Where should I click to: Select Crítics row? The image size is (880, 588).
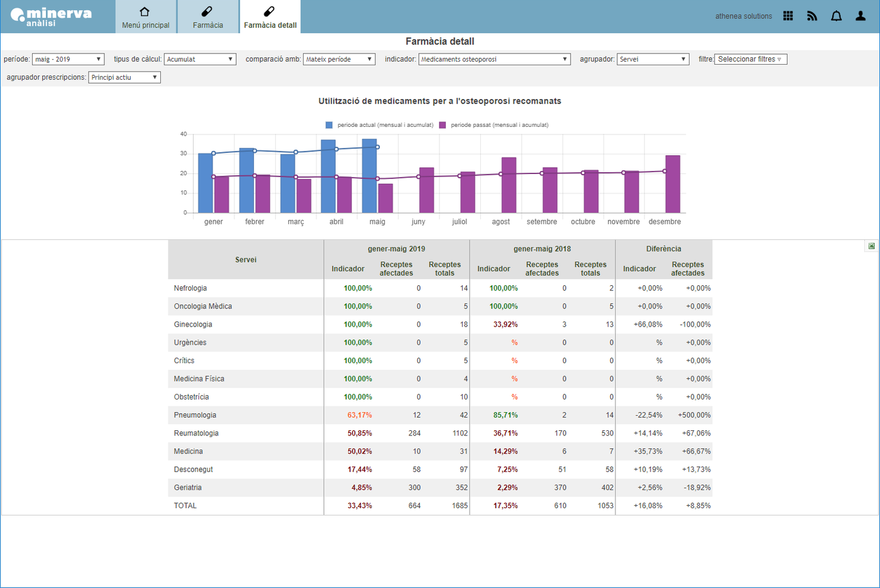440,361
